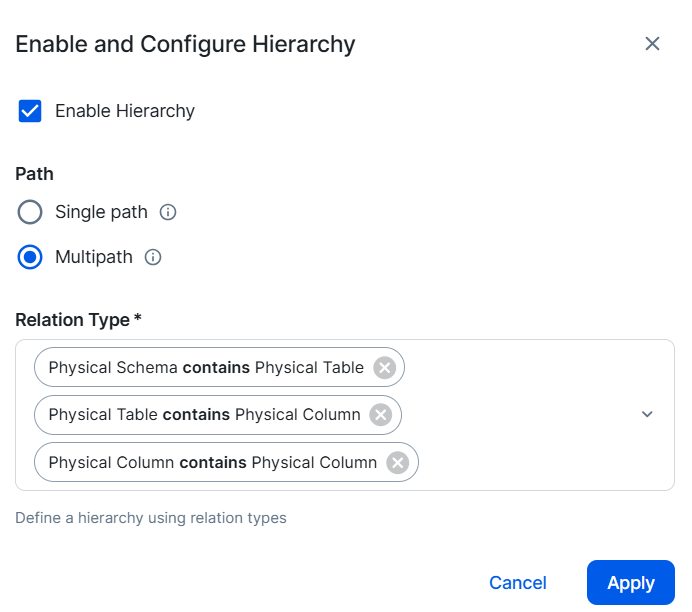Remove 'Physical Column contains Physical Column' chip
692x612 pixels.
coord(397,462)
